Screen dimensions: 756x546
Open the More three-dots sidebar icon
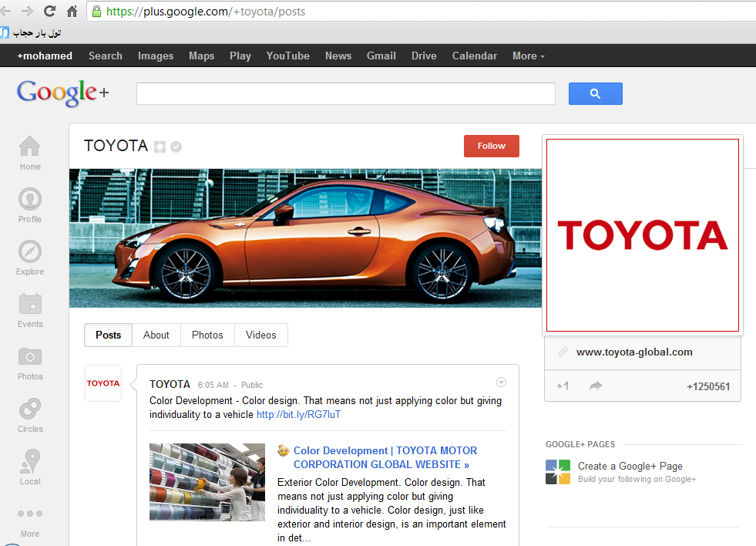[30, 514]
